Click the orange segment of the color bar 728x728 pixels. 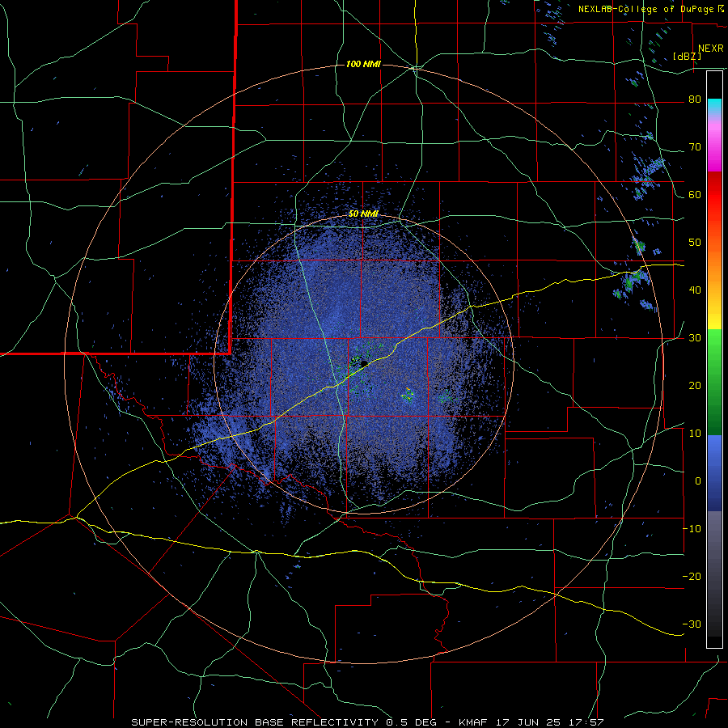point(714,267)
